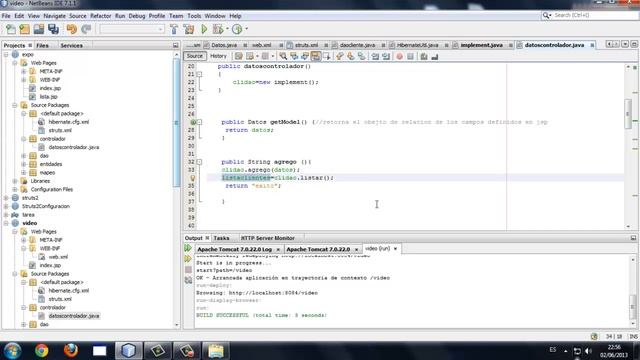Click the Shift Line Left icon
This screenshot has width=640, height=360.
(x=375, y=56)
